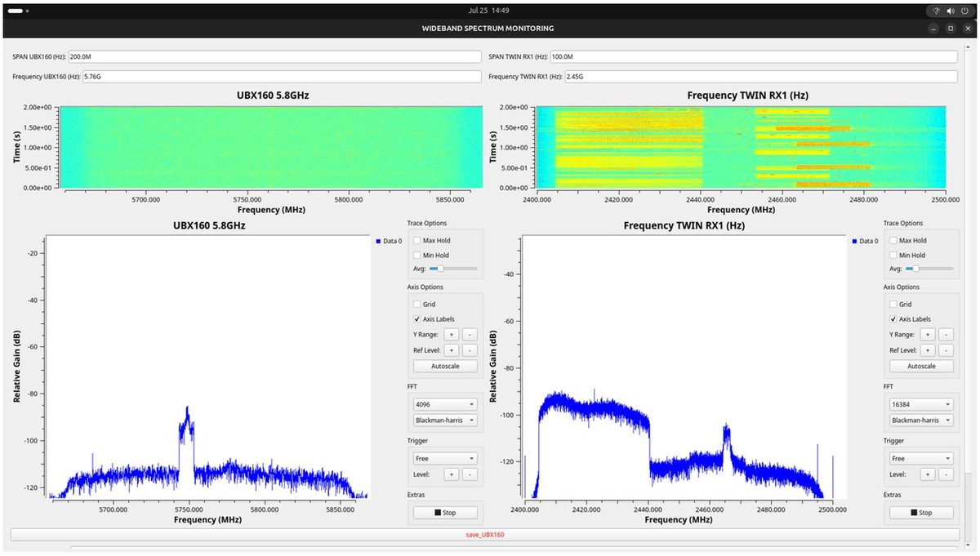Open the volume control in the system tray

pyautogui.click(x=951, y=11)
